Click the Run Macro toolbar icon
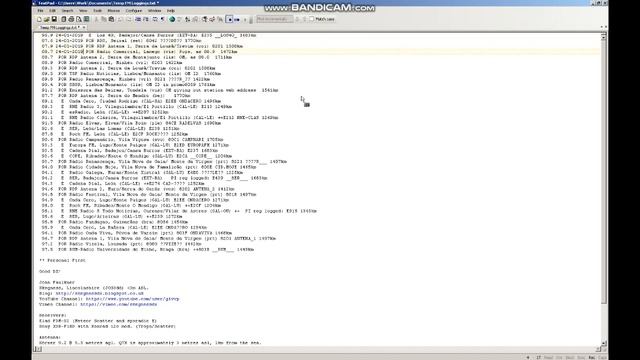The height and width of the screenshot is (360, 640). click(x=237, y=19)
